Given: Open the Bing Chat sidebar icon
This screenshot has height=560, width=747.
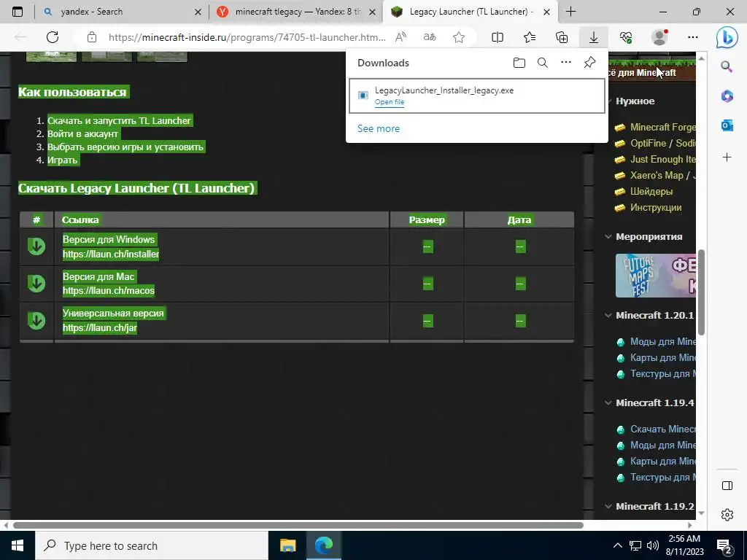Looking at the screenshot, I should [x=727, y=37].
